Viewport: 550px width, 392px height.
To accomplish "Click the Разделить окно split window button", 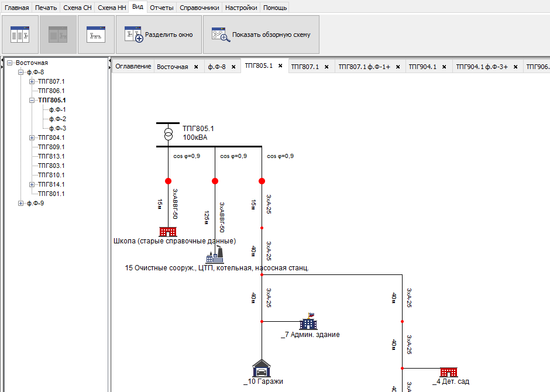I will tap(159, 35).
